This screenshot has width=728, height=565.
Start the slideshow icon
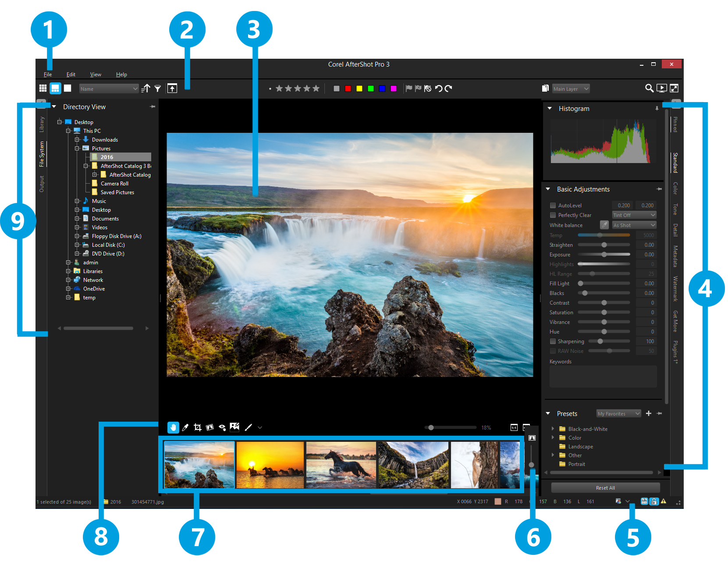click(x=662, y=89)
